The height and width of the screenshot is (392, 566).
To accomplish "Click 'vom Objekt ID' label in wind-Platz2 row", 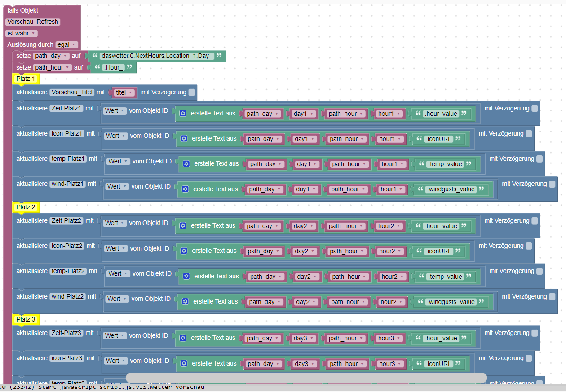I will [x=151, y=299].
